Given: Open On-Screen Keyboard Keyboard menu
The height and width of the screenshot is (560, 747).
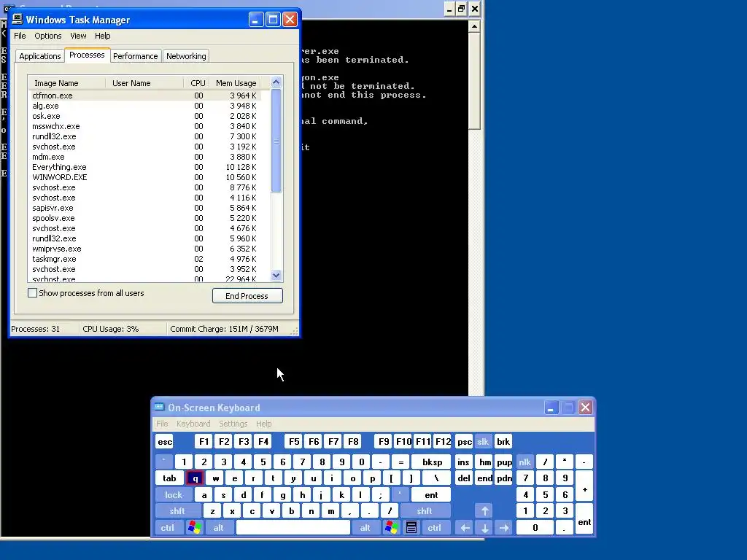Looking at the screenshot, I should 193,424.
